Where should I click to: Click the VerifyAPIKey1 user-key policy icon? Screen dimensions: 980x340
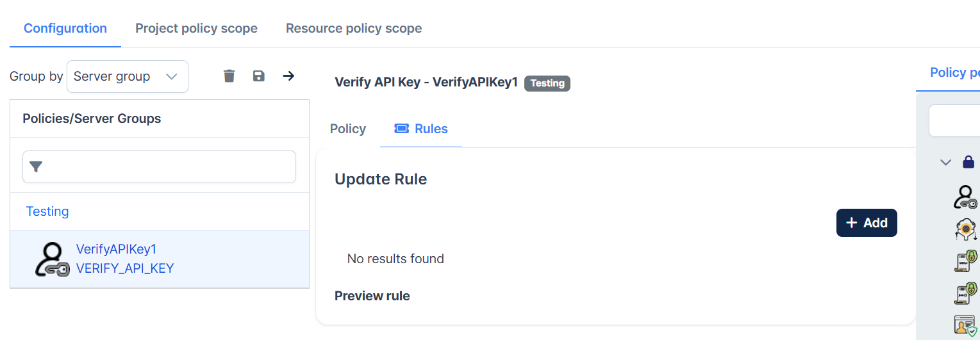coord(52,259)
